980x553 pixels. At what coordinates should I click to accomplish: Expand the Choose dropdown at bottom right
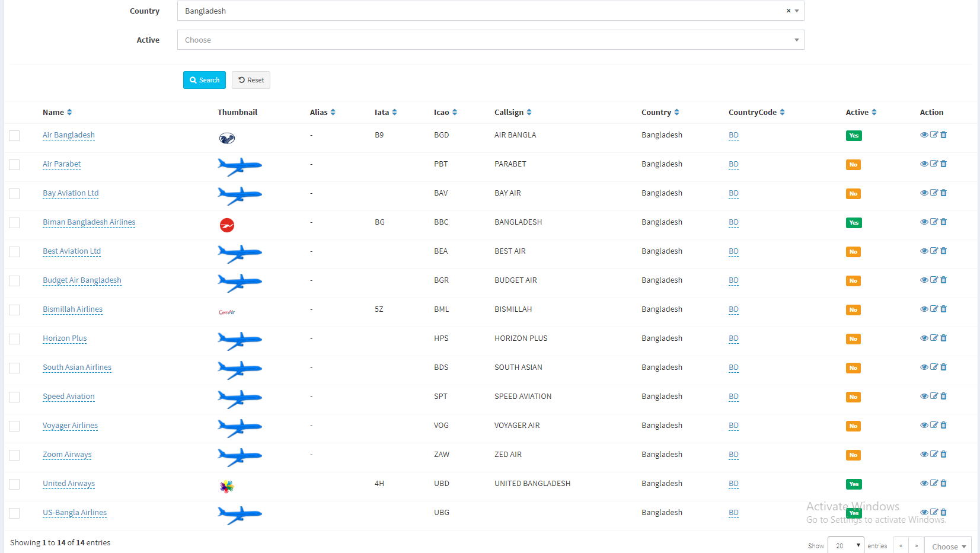click(x=948, y=546)
